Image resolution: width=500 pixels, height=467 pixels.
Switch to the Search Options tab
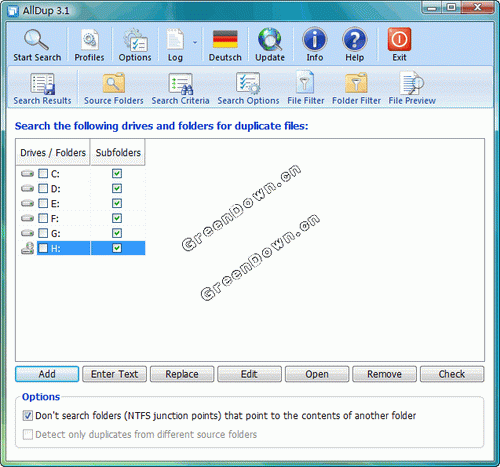pyautogui.click(x=248, y=89)
